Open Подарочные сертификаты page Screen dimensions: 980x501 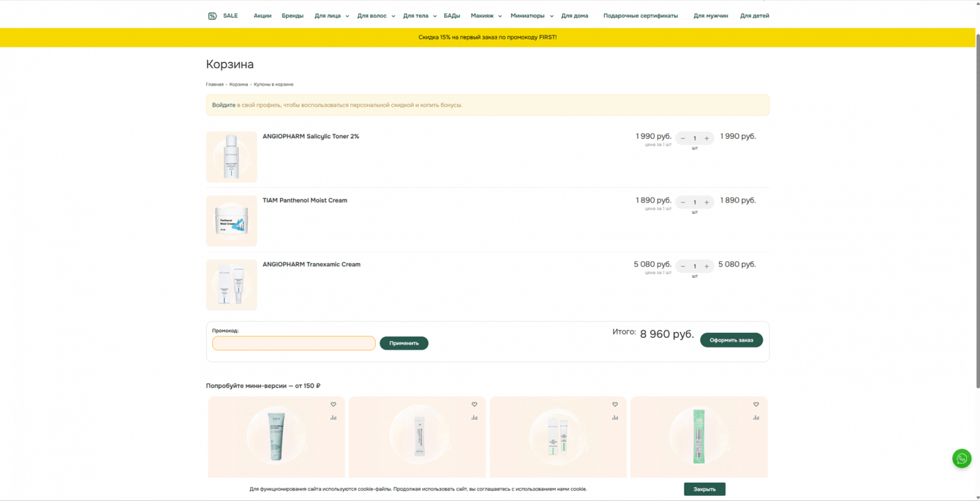[x=641, y=15]
